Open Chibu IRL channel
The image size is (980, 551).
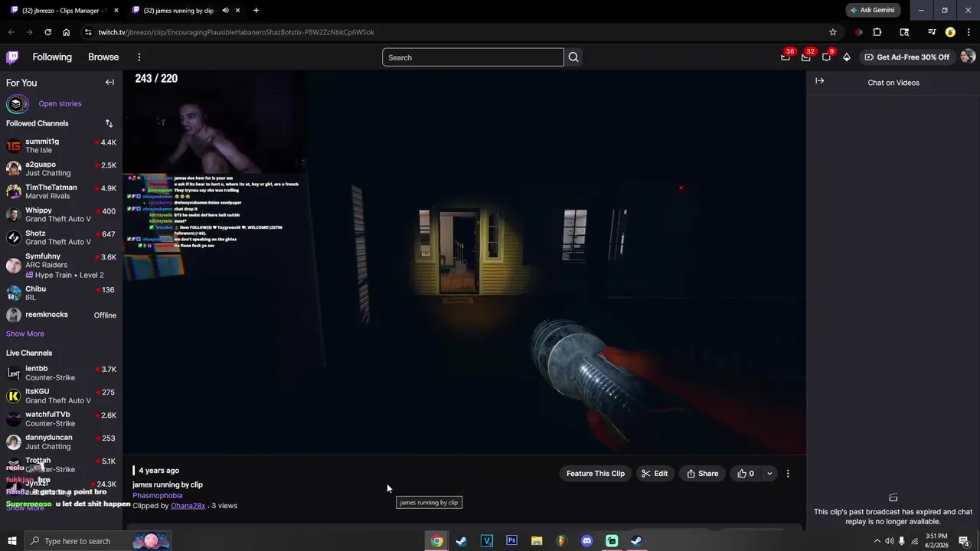point(61,293)
